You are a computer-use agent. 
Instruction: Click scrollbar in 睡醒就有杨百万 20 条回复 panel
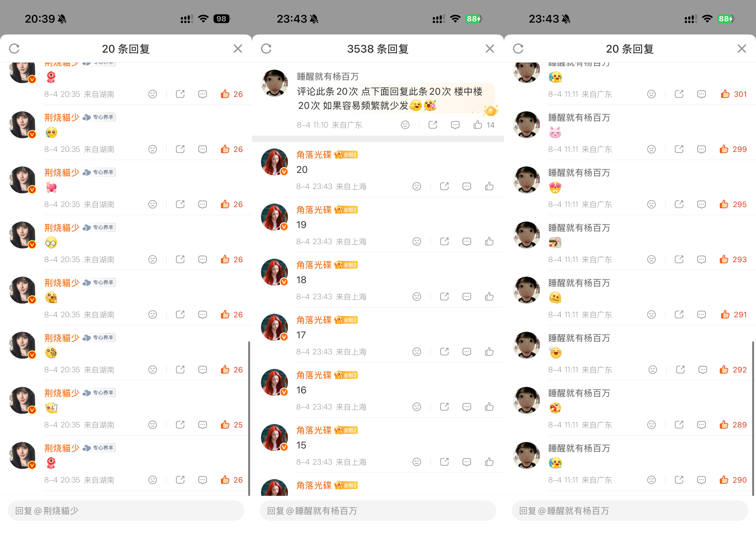coord(753,418)
